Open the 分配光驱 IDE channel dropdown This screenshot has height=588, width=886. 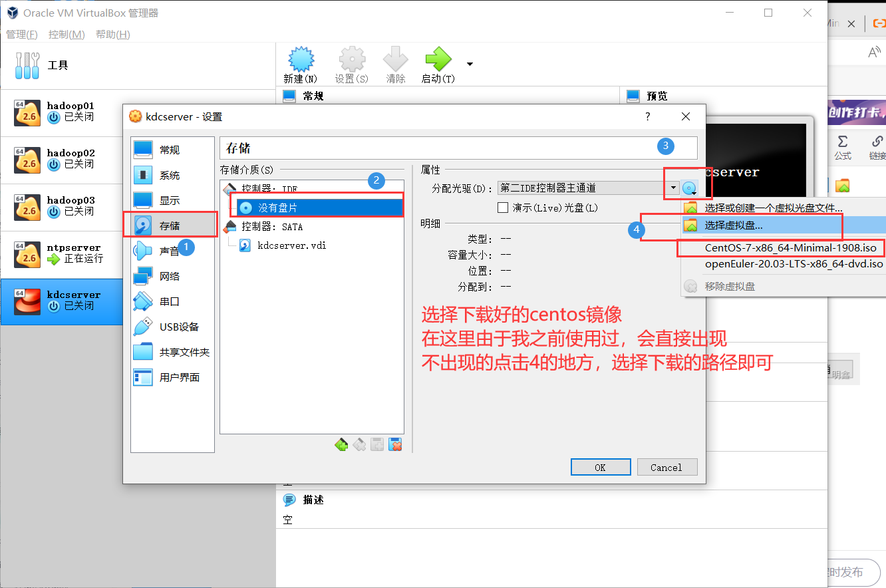588,188
